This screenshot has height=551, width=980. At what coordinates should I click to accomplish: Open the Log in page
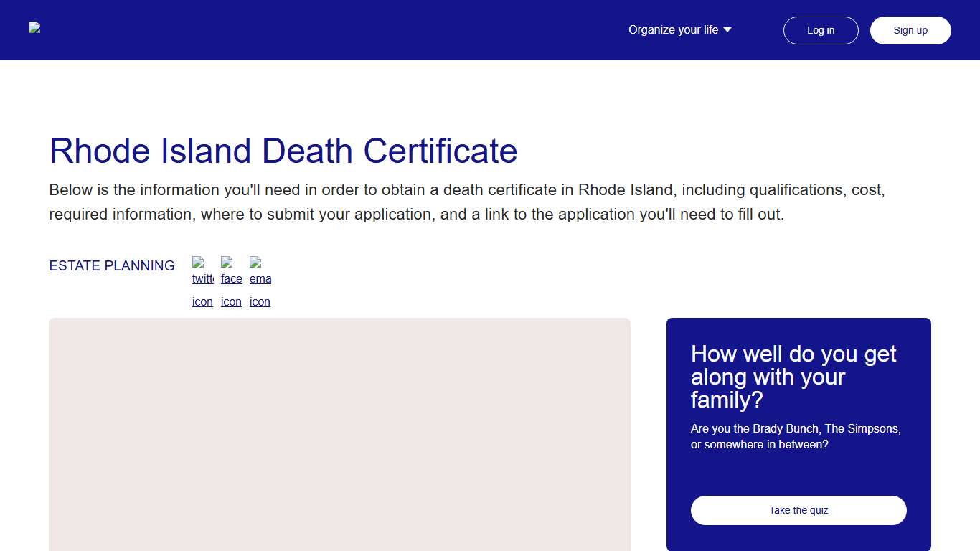(x=821, y=30)
